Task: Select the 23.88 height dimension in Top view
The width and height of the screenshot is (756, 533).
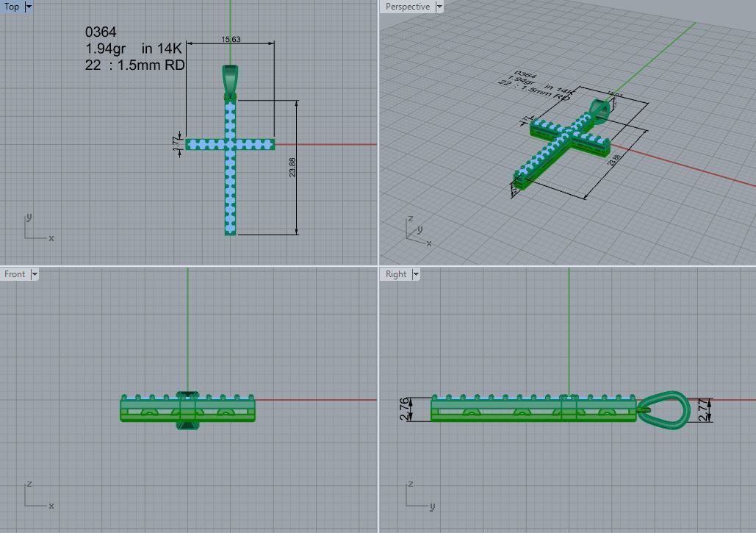Action: pyautogui.click(x=292, y=168)
